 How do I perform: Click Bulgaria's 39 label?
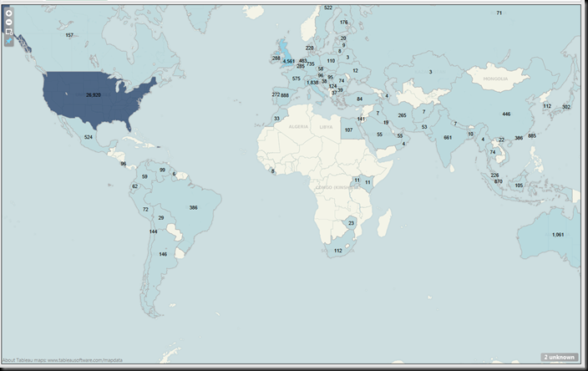point(340,90)
